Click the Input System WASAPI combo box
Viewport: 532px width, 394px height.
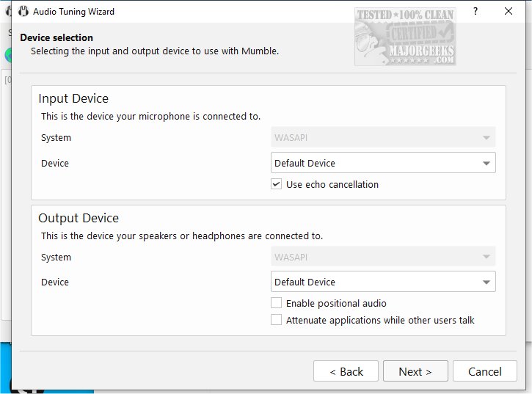(382, 137)
